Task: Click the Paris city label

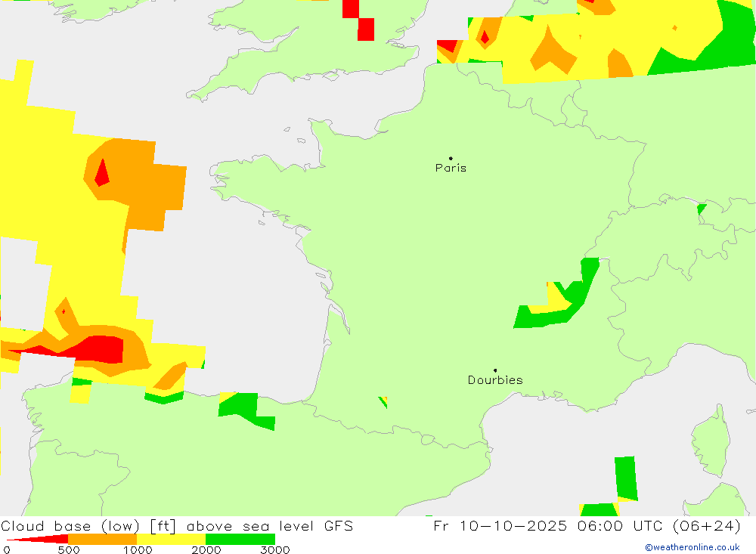Action: 451,168
